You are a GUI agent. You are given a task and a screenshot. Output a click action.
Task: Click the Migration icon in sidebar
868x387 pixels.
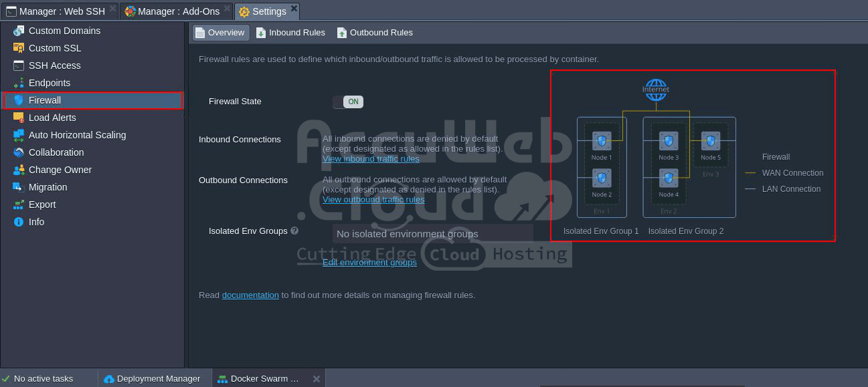[x=19, y=187]
